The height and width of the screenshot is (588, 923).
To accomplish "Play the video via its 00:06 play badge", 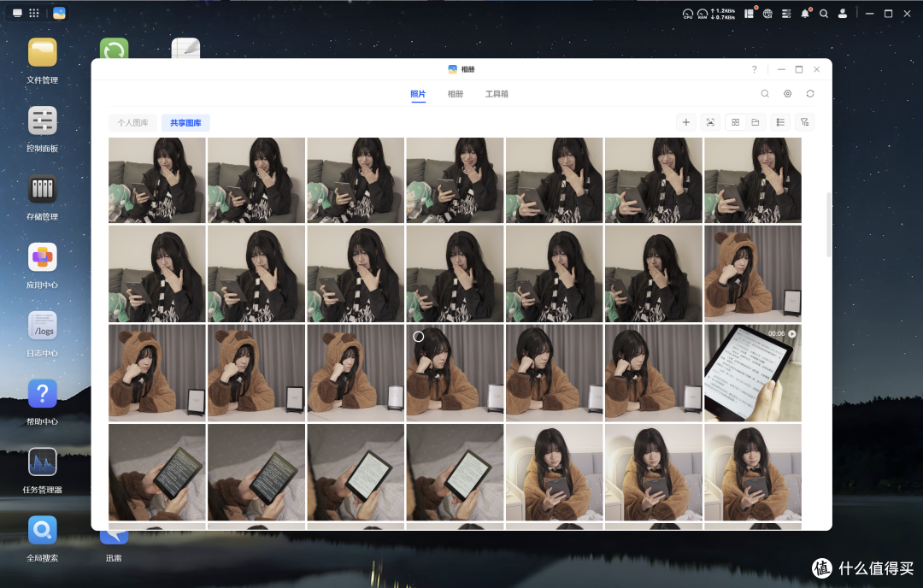I will (x=791, y=333).
